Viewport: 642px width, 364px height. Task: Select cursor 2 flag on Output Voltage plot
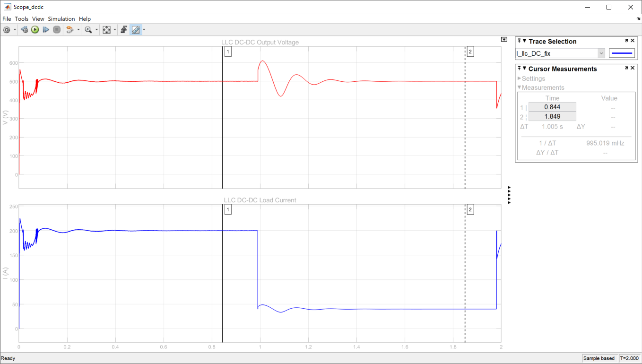tap(470, 52)
